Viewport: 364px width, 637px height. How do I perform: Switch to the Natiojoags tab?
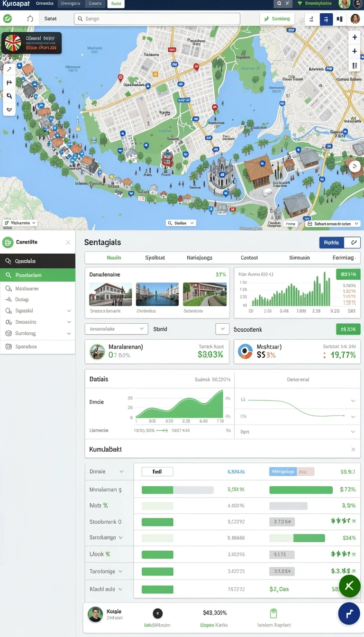click(200, 258)
